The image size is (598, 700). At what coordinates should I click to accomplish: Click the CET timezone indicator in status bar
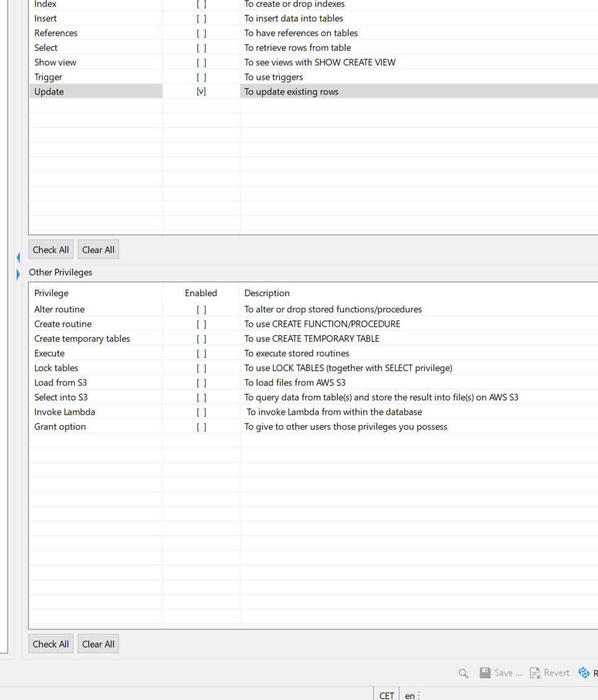[x=386, y=695]
